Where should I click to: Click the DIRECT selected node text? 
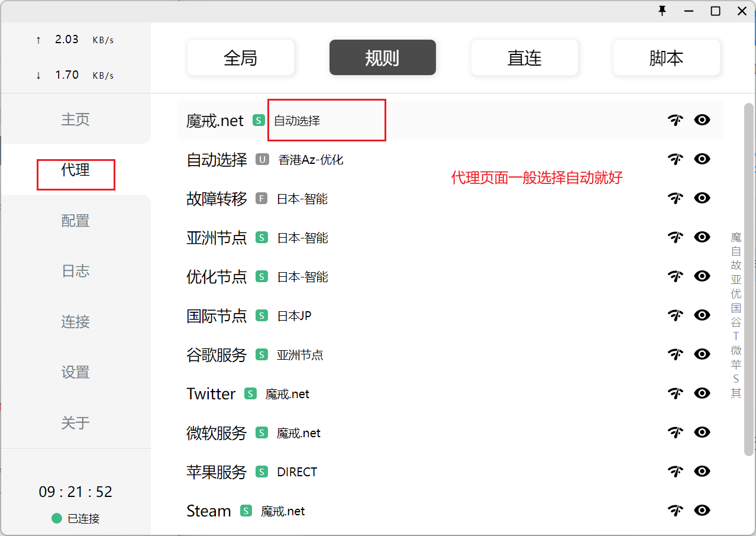click(x=297, y=472)
